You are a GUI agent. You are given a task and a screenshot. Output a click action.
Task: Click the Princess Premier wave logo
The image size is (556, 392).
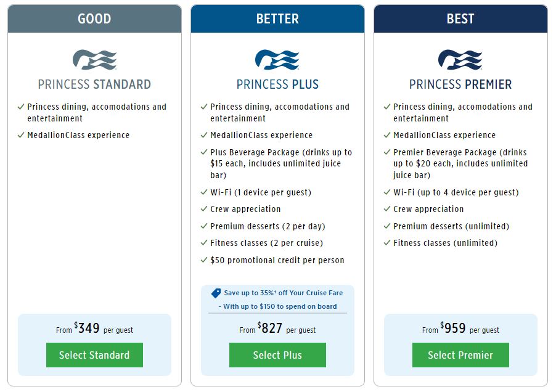point(460,60)
